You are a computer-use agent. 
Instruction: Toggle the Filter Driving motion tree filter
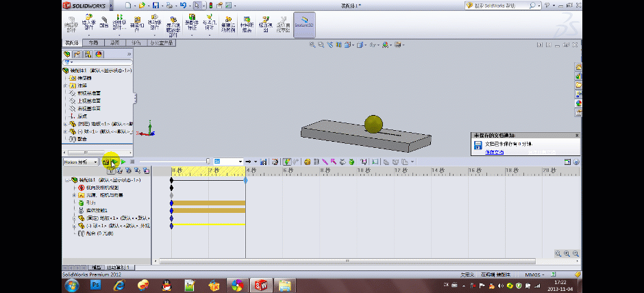coord(129,170)
